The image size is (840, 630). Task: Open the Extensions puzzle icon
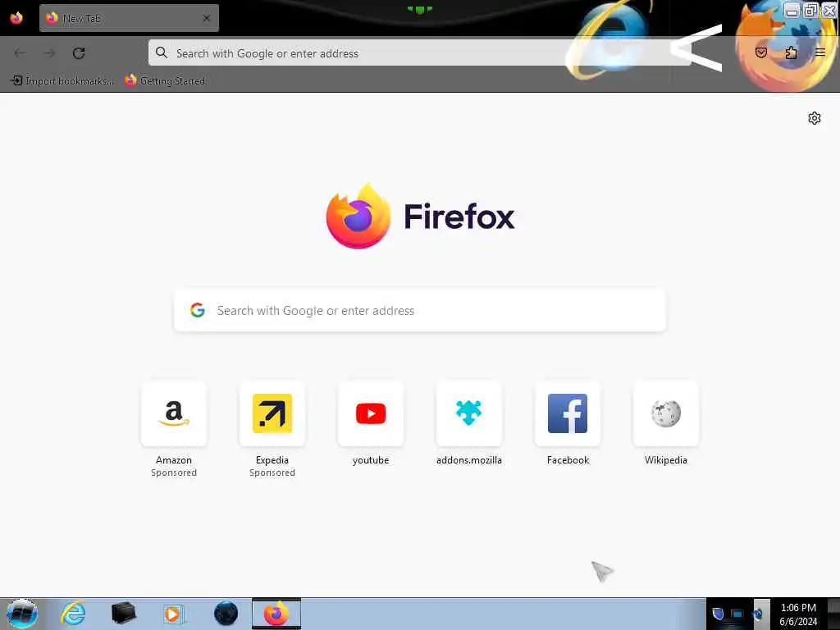[x=791, y=52]
